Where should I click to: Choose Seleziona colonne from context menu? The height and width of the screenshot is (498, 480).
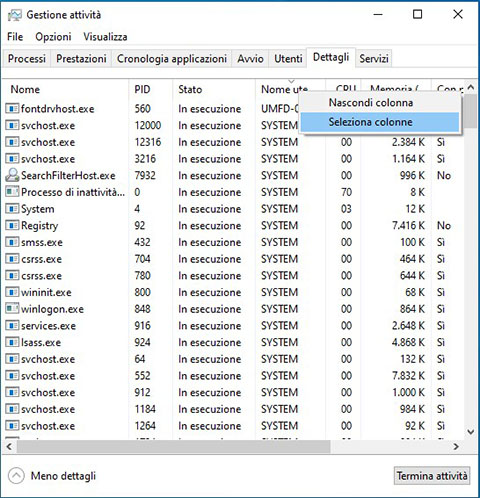380,122
